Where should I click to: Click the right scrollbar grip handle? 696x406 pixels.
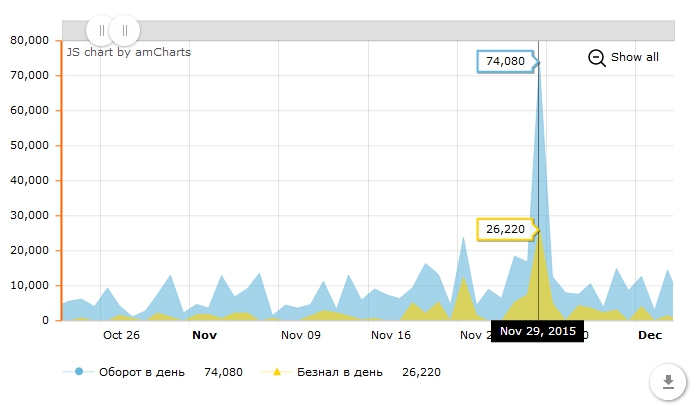coord(125,30)
